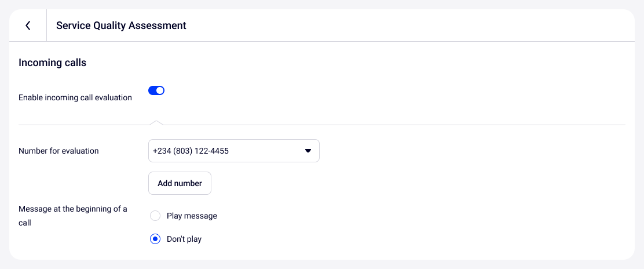The image size is (644, 269).
Task: Turn off incoming call evaluation switch
Action: 156,90
